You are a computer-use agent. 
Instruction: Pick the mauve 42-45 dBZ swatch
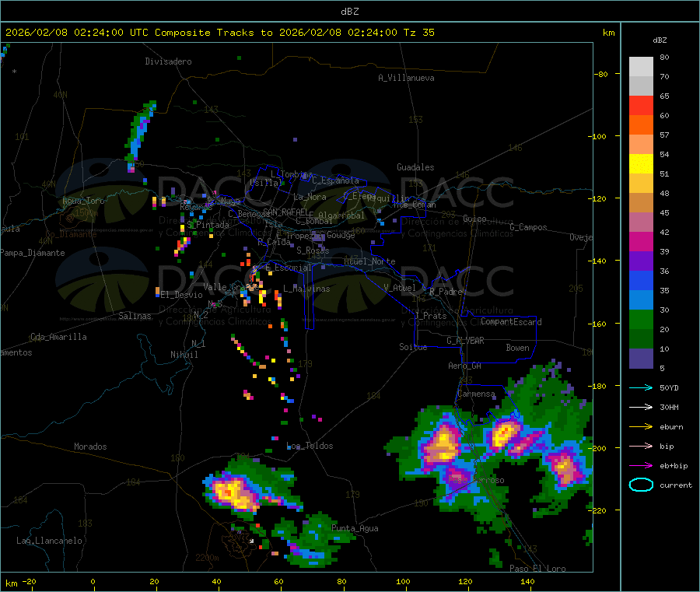pyautogui.click(x=641, y=222)
